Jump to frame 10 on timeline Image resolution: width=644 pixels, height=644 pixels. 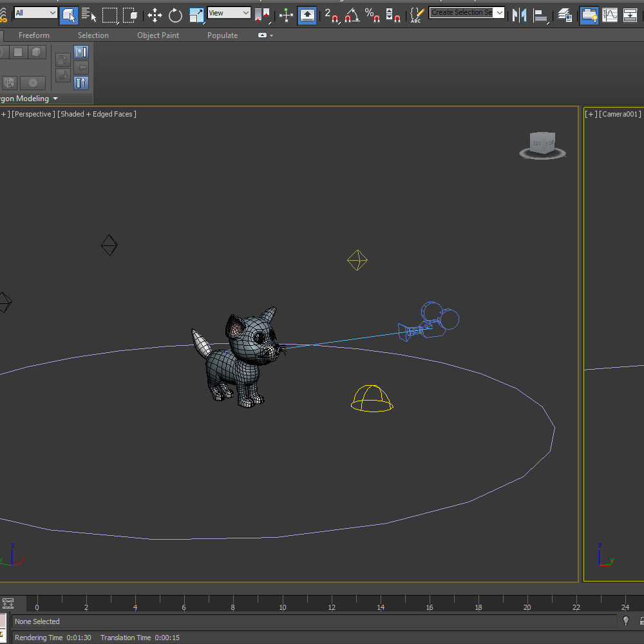click(283, 607)
